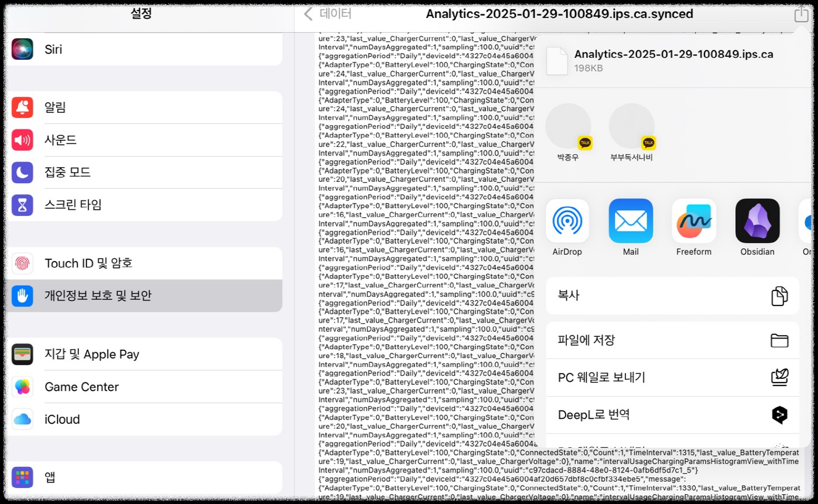Select 개인정보 보호 및 보안 in sidebar
This screenshot has width=818, height=504.
(x=142, y=295)
